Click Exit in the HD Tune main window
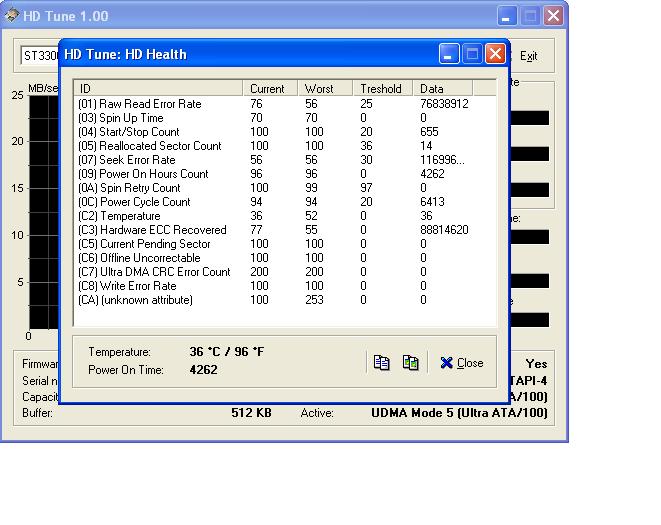This screenshot has width=661, height=525. pyautogui.click(x=528, y=56)
